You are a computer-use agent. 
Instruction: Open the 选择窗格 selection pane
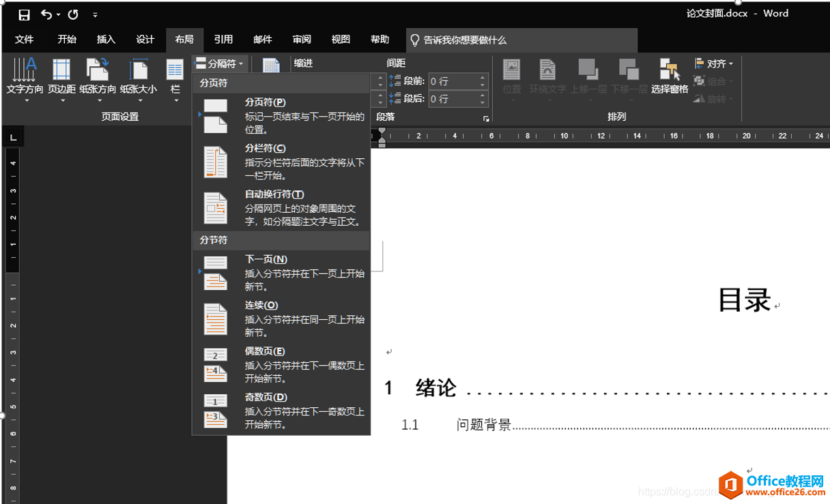pos(670,76)
